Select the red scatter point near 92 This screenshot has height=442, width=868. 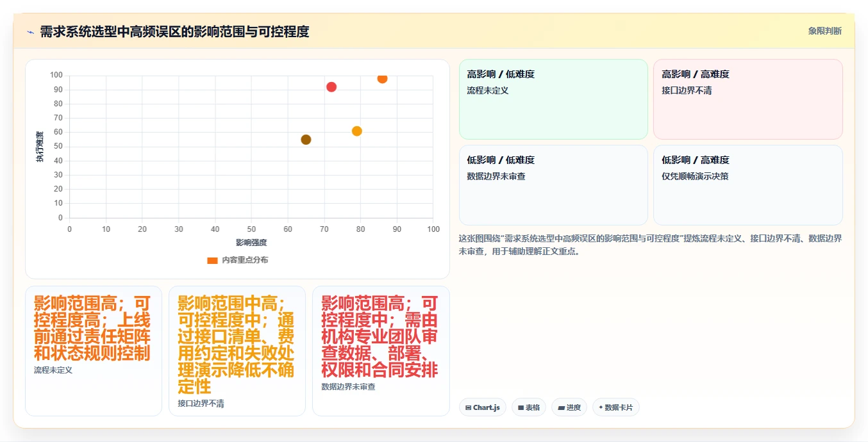coord(331,87)
